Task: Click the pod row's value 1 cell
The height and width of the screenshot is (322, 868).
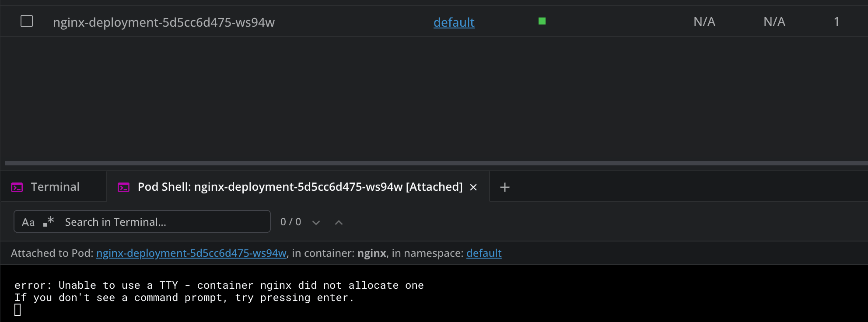Action: click(836, 21)
